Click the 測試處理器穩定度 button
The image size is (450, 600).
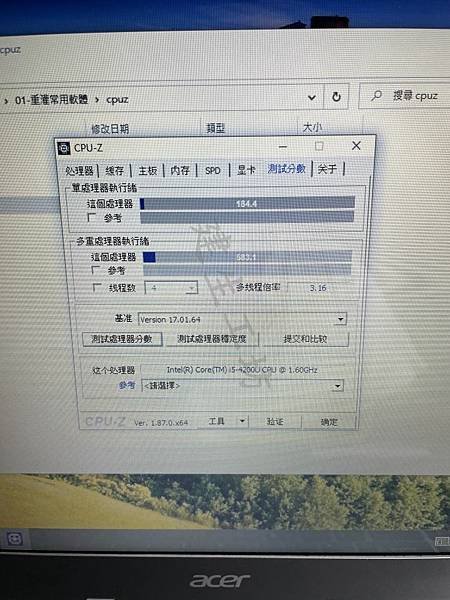tap(212, 339)
